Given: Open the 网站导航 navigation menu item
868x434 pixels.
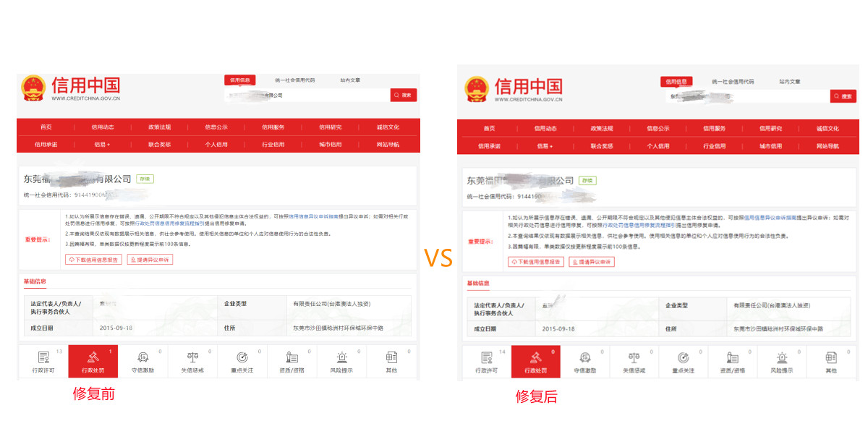Looking at the screenshot, I should [x=388, y=145].
